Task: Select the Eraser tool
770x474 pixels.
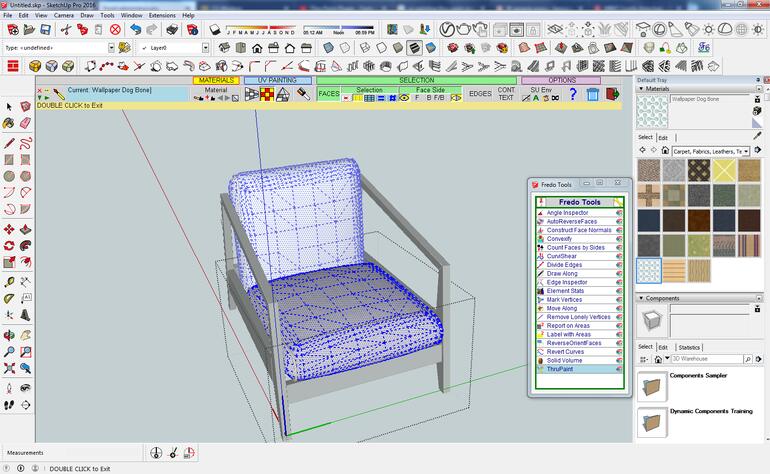Action: point(26,123)
